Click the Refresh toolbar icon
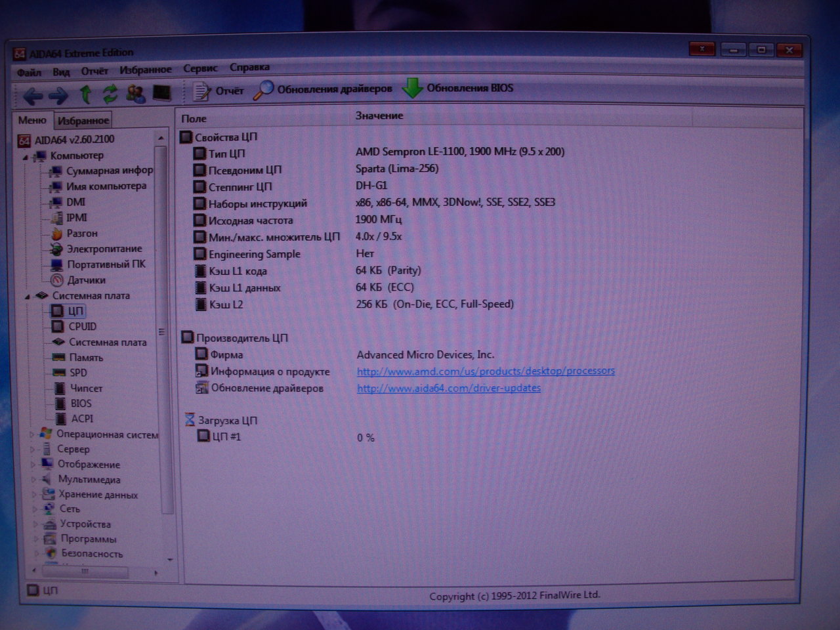 (110, 94)
